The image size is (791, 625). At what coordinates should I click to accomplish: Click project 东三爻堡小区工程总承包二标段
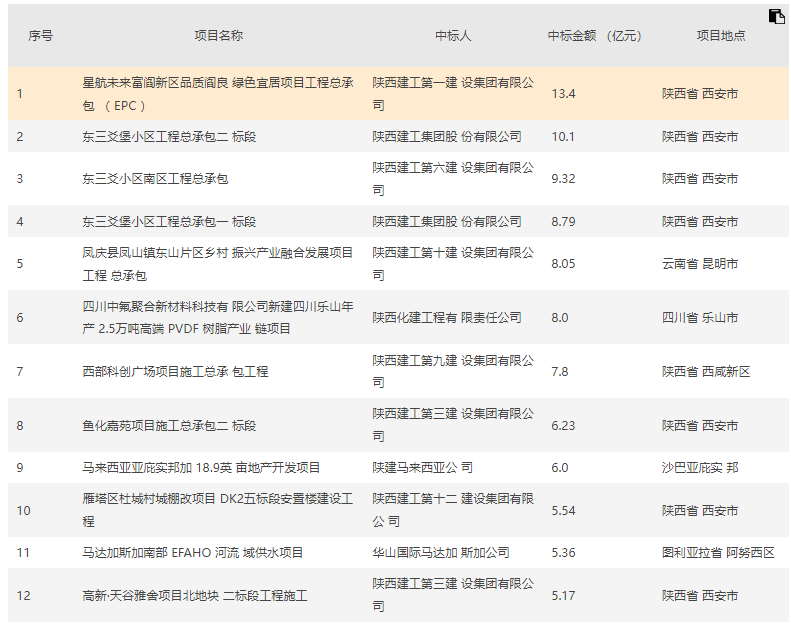[x=169, y=137]
